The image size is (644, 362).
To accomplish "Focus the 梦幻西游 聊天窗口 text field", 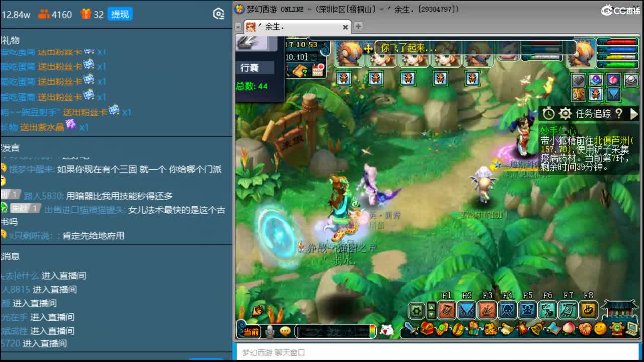I will pyautogui.click(x=437, y=352).
